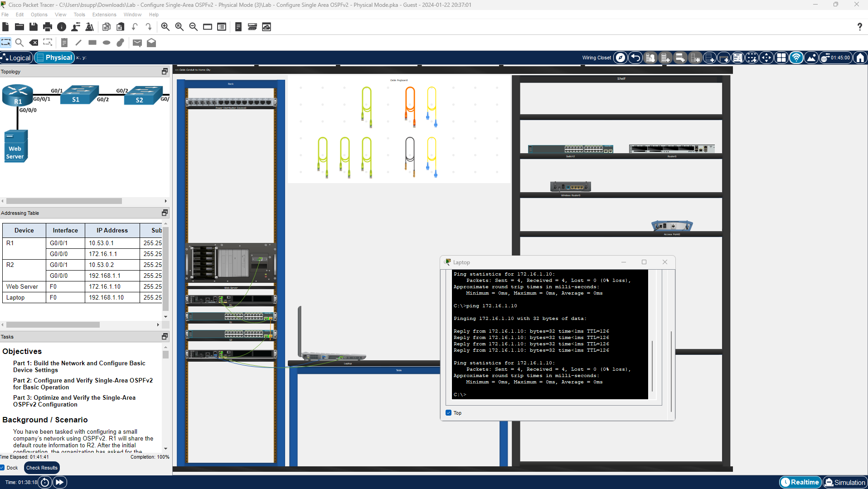Click the Save icon in main toolbar
Image resolution: width=868 pixels, height=489 pixels.
pyautogui.click(x=33, y=27)
